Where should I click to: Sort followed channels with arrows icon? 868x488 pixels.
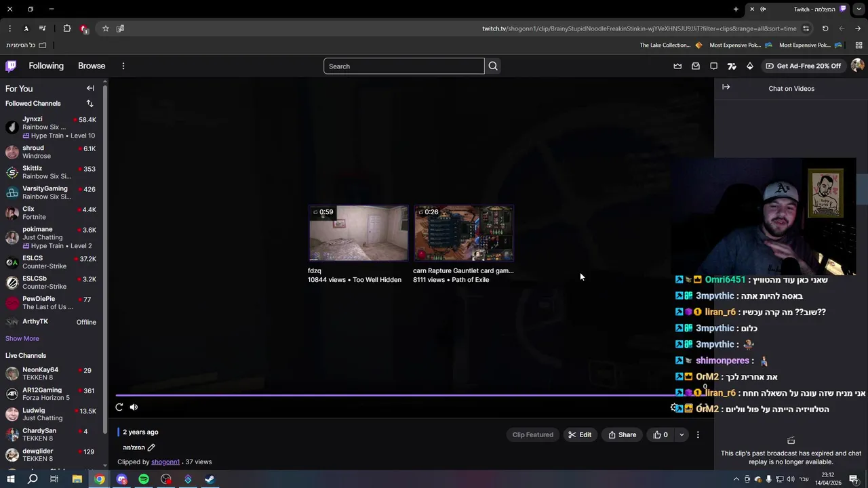tap(90, 103)
